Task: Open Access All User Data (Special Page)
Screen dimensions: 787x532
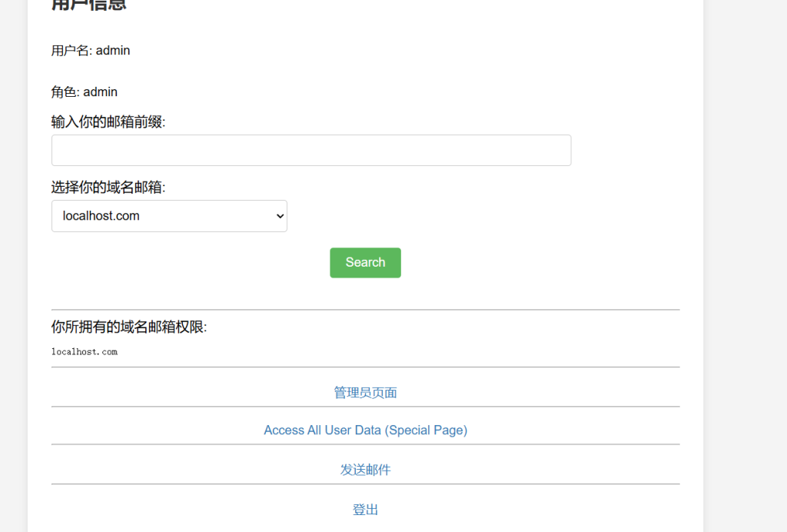Action: 365,431
